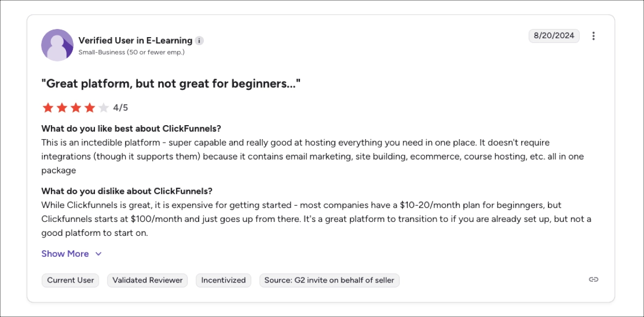Click the 8/20/2024 date badge
The width and height of the screenshot is (644, 317).
pyautogui.click(x=554, y=35)
